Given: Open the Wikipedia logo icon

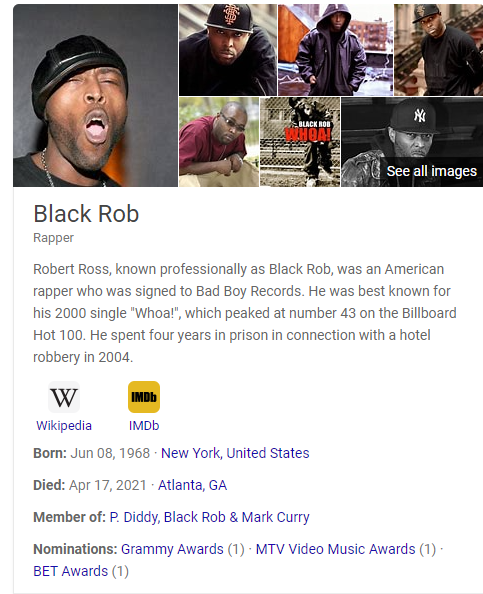Looking at the screenshot, I should (64, 397).
